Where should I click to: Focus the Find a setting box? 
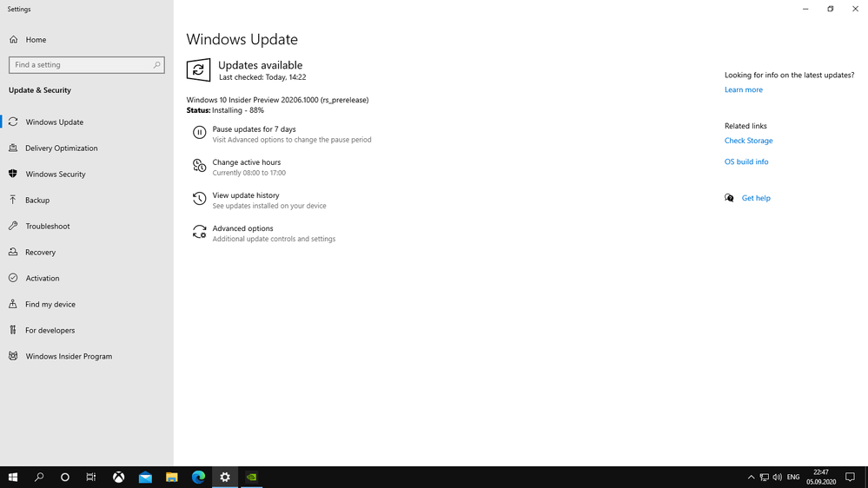pos(86,65)
